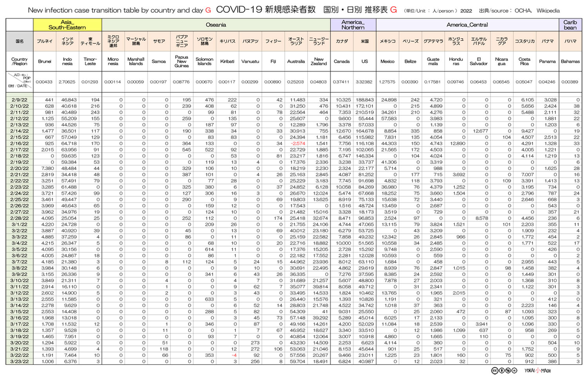Click the Guatemala country column header
Viewport: 588px width, 378px height.
point(433,61)
